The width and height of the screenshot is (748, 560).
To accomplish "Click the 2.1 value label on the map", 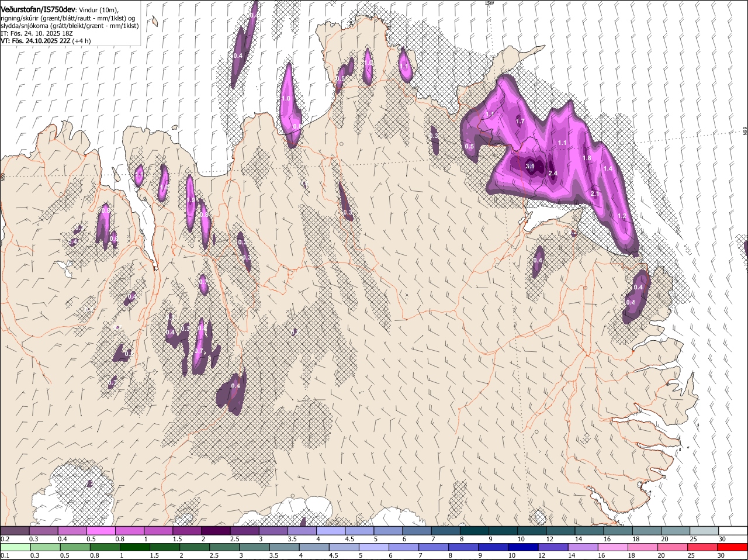I will click(595, 194).
